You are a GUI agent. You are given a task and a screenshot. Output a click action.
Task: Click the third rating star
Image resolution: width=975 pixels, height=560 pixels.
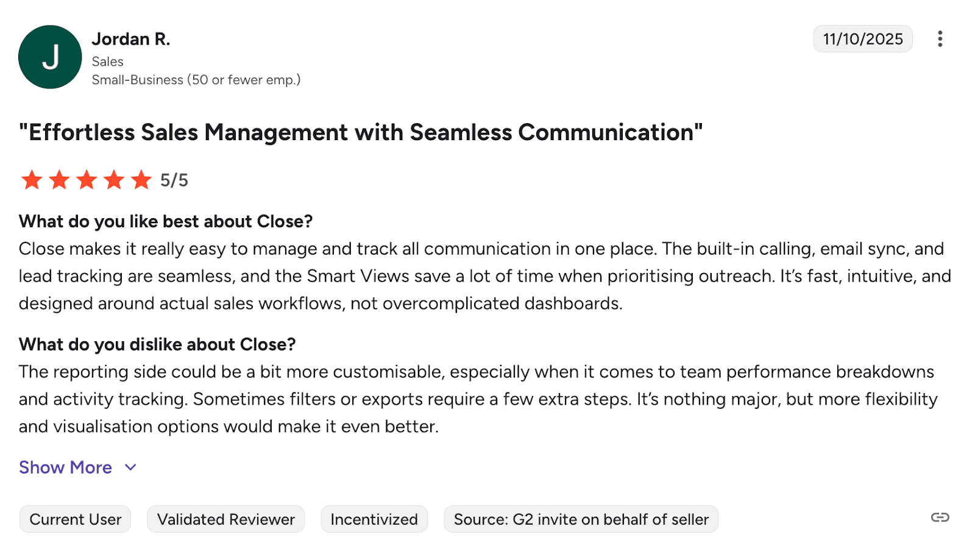pos(87,180)
